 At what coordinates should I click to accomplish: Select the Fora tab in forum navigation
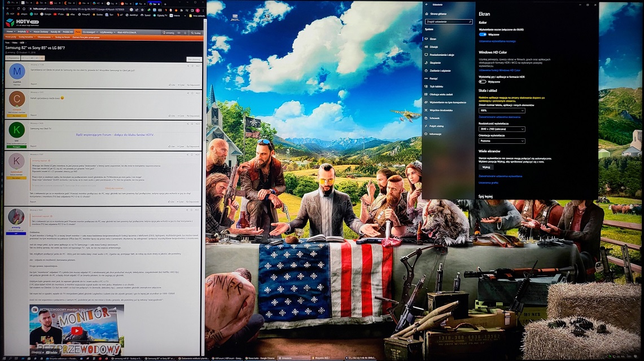pos(78,32)
